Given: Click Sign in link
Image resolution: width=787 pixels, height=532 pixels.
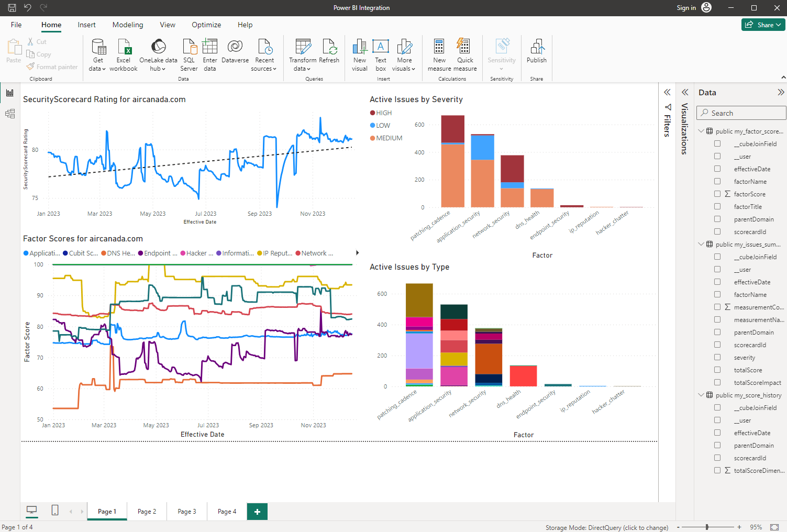Looking at the screenshot, I should tap(686, 8).
